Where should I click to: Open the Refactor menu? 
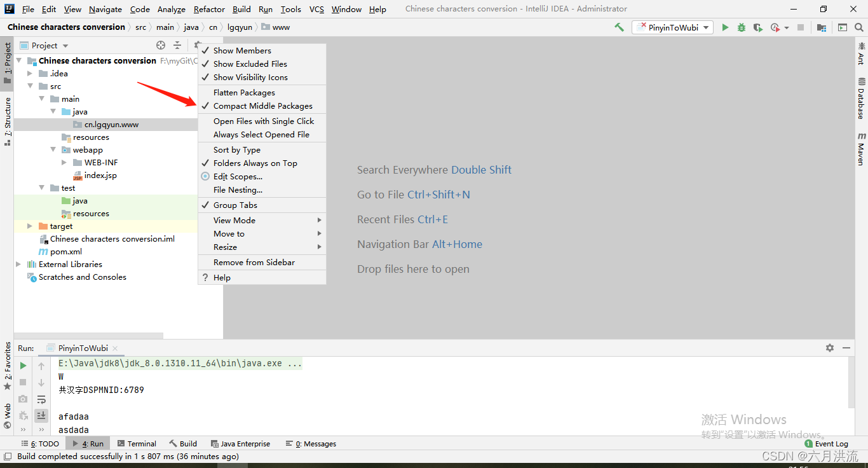click(x=209, y=9)
